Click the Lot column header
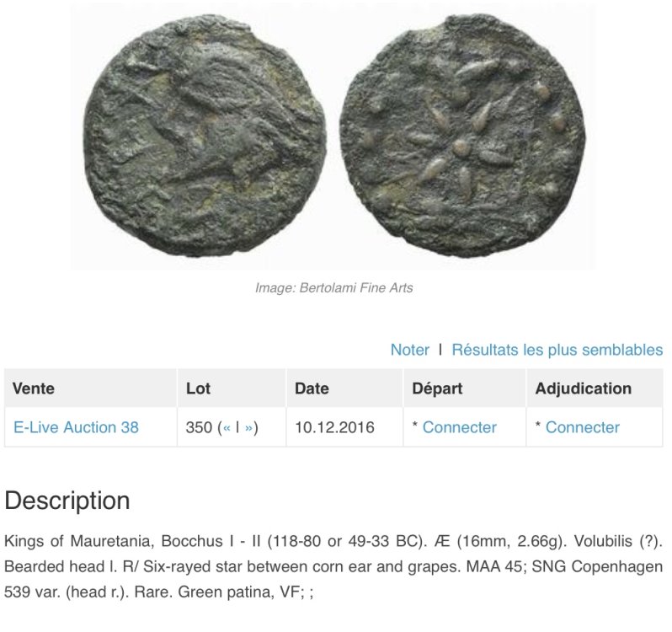672x632 pixels. tap(198, 388)
